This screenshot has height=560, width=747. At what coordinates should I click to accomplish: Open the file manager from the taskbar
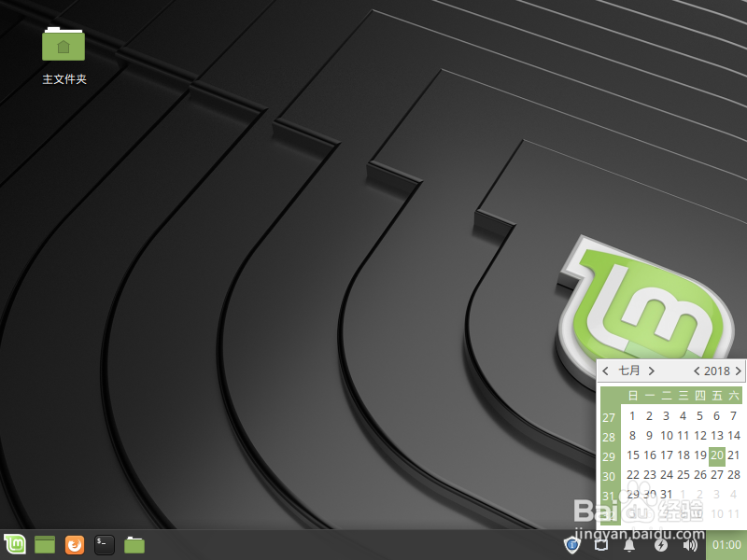pyautogui.click(x=134, y=544)
